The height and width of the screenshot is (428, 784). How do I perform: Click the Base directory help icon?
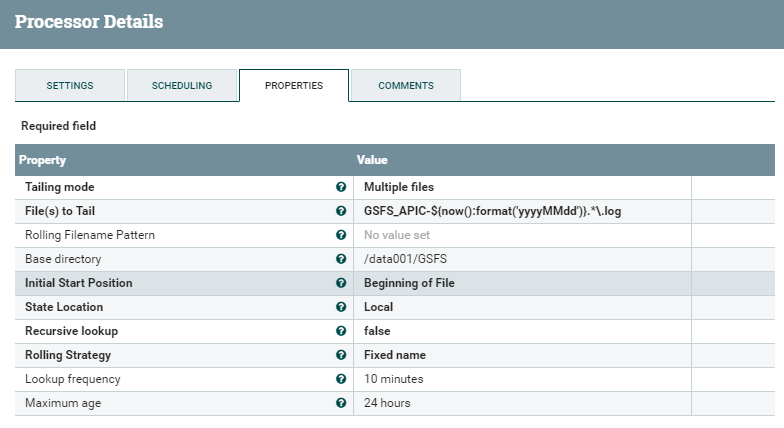pos(341,259)
